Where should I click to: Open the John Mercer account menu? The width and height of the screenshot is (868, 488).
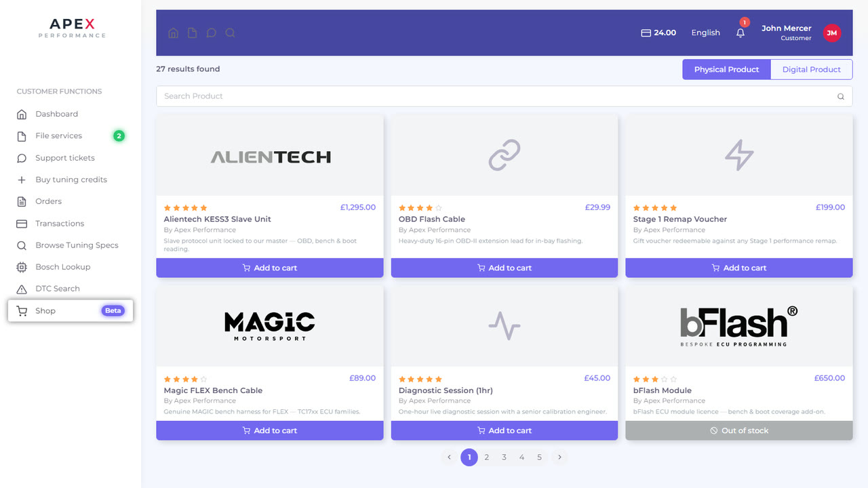pos(786,33)
